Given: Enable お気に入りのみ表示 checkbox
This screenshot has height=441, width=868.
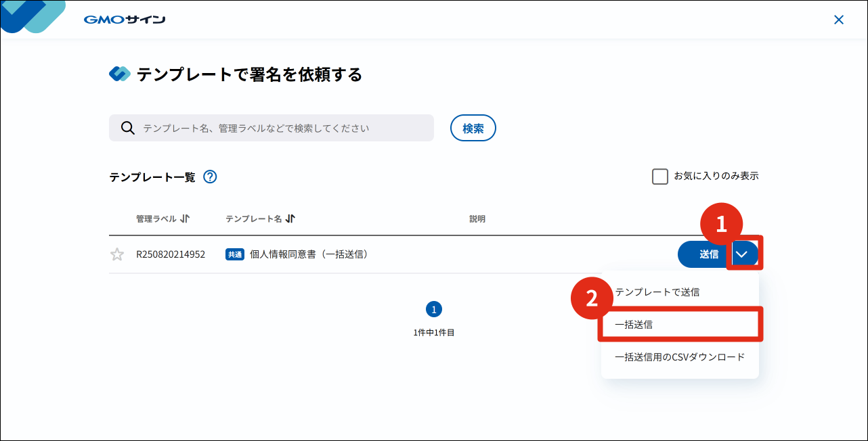Looking at the screenshot, I should coord(659,177).
